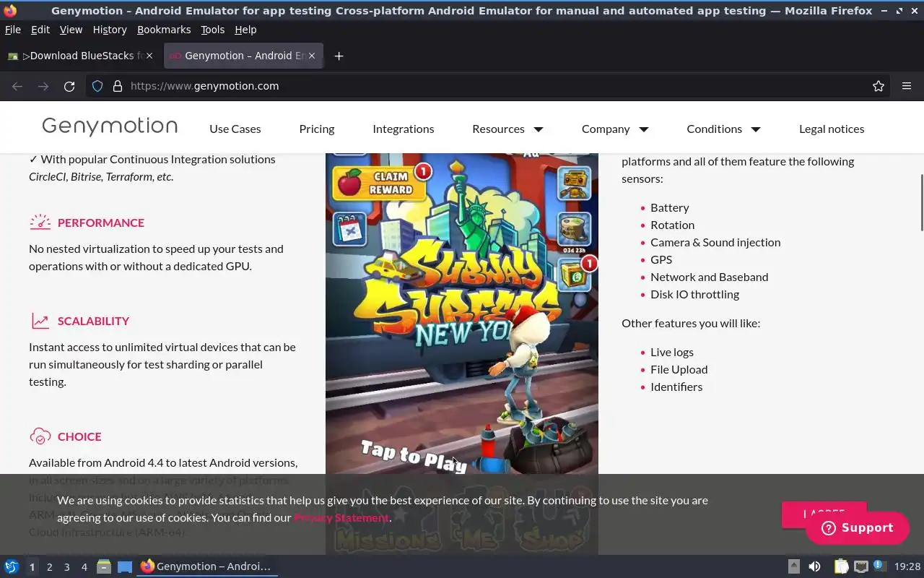Close the Download BlueStacks tab
Image resolution: width=924 pixels, height=578 pixels.
pyautogui.click(x=149, y=56)
